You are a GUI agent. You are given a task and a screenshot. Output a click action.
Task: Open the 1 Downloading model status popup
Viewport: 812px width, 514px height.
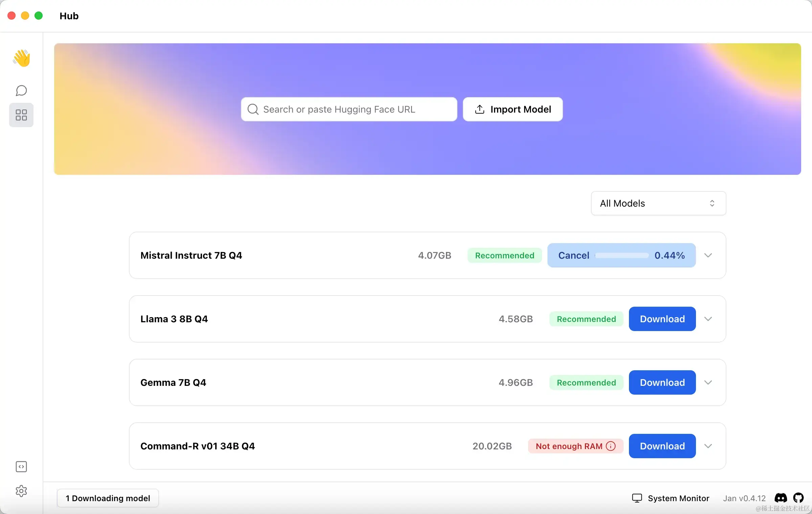point(108,498)
